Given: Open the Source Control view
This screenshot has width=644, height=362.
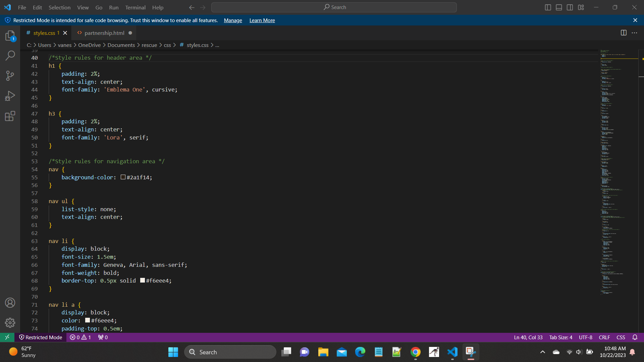Looking at the screenshot, I should tap(10, 76).
